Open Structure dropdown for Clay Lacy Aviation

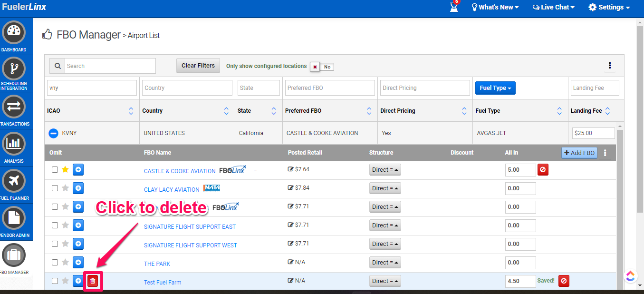click(385, 188)
